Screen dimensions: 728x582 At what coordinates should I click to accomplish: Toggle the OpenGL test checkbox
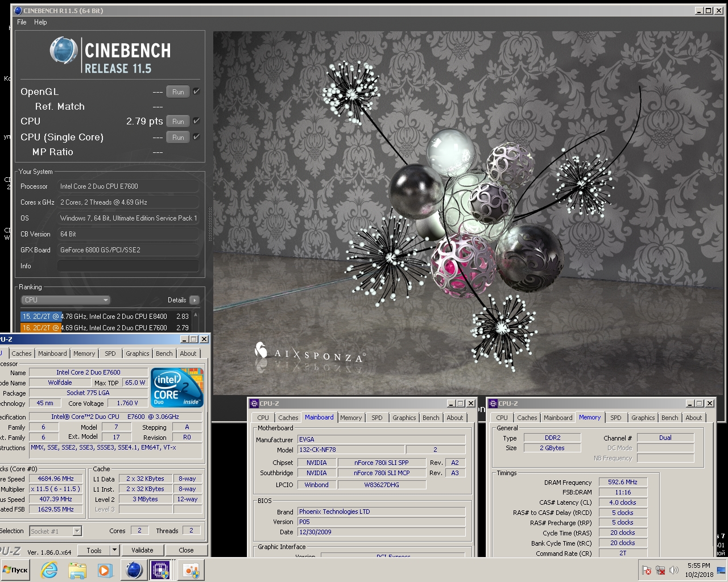pyautogui.click(x=196, y=92)
